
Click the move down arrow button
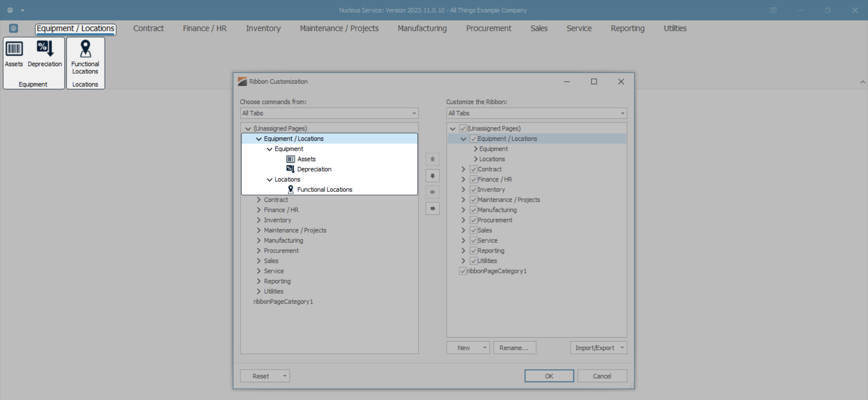click(x=433, y=176)
